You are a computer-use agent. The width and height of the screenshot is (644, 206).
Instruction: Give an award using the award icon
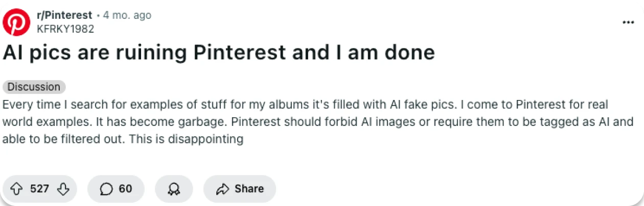(174, 189)
